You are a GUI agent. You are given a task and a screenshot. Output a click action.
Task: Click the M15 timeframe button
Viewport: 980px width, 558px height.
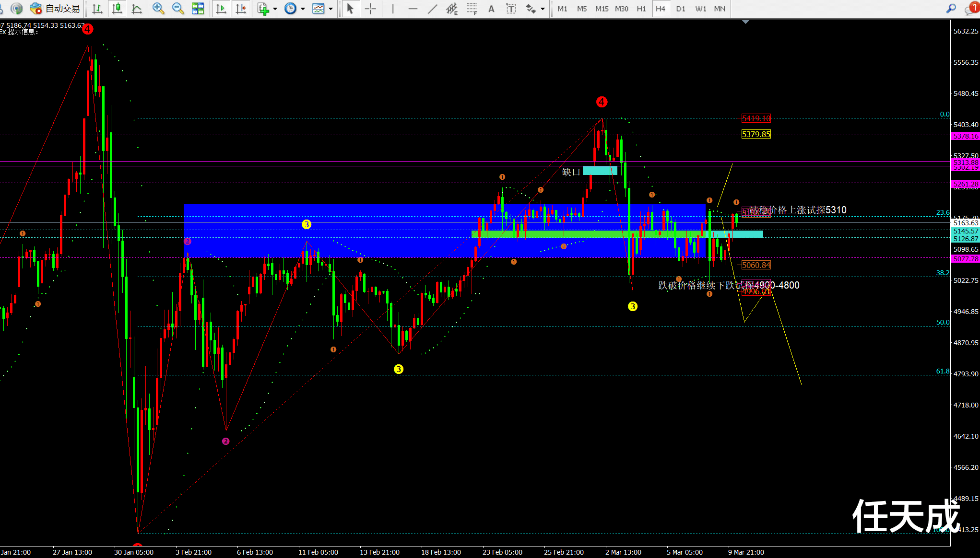[602, 9]
